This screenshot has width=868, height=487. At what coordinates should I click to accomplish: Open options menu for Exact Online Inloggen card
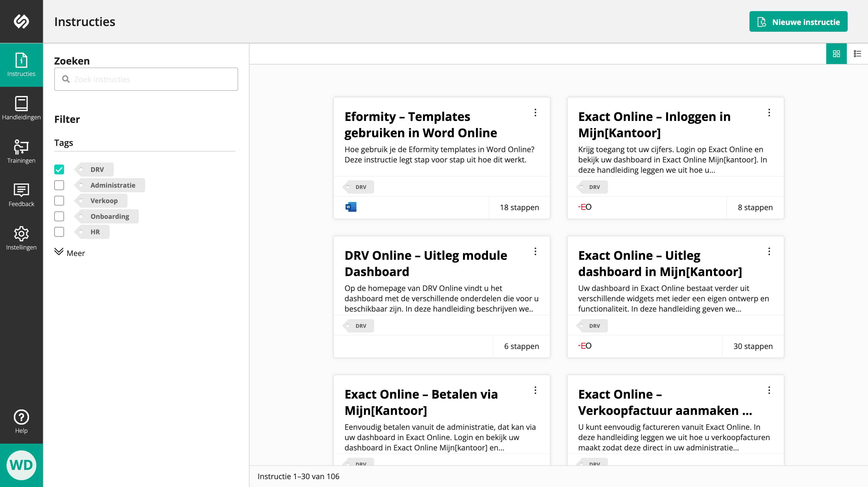(x=769, y=113)
